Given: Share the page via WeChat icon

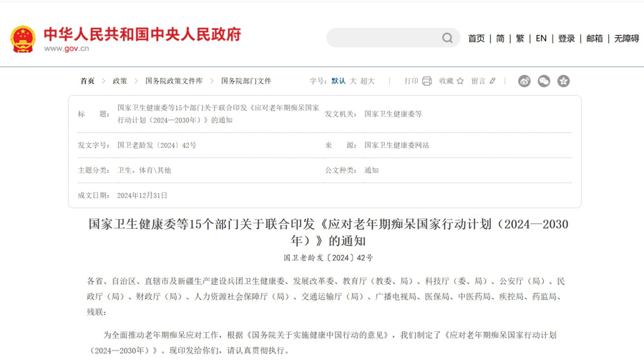Looking at the screenshot, I should point(544,81).
